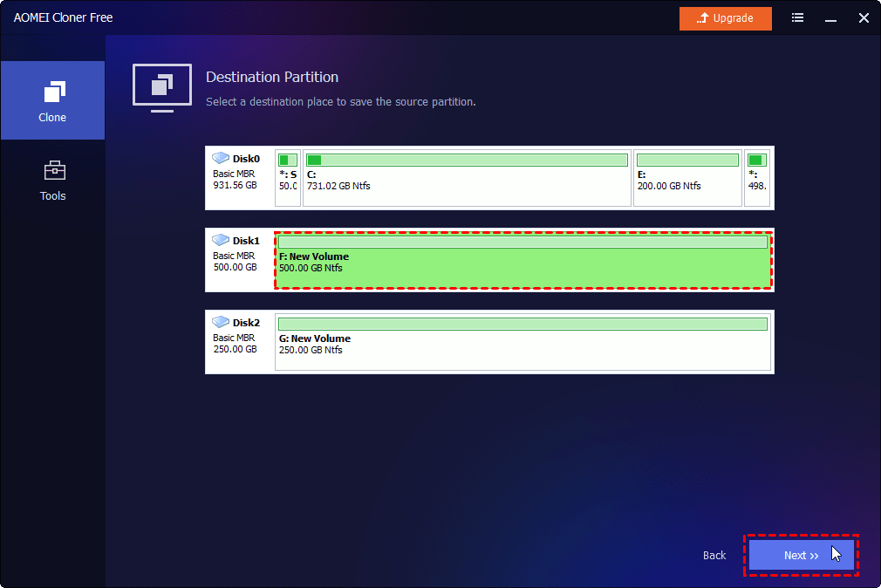Click the Next button
The image size is (881, 588).
801,555
